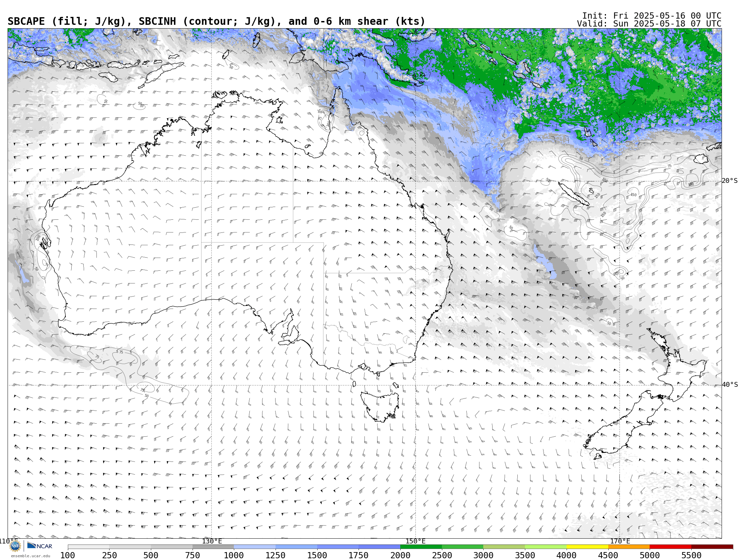
Task: Pick the gray 500–750 color bar segment
Action: click(x=172, y=547)
